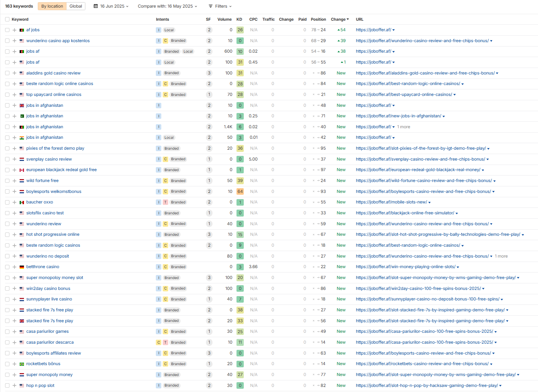This screenshot has width=538, height=392.
Task: Click the orange KD 64 badge for 'boylesports welkomstbonus'
Action: pyautogui.click(x=240, y=191)
